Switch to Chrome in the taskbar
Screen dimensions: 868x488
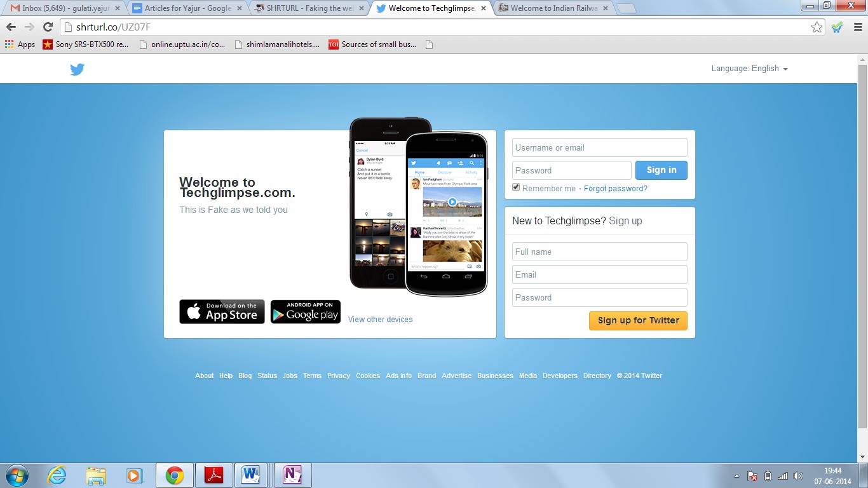[175, 475]
